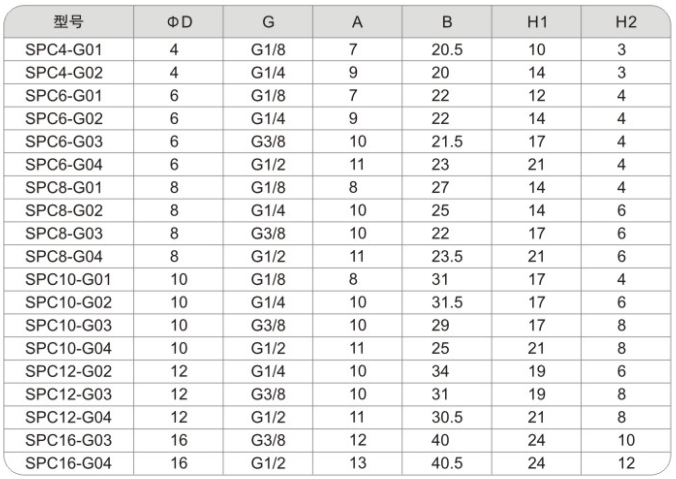Viewport: 676px width, 479px height.
Task: Click the A value 13 cell
Action: (x=357, y=463)
